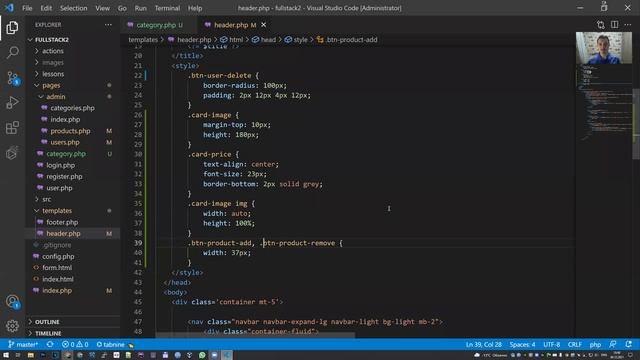
Task: Open the Selection menu
Action: pyautogui.click(x=73, y=8)
